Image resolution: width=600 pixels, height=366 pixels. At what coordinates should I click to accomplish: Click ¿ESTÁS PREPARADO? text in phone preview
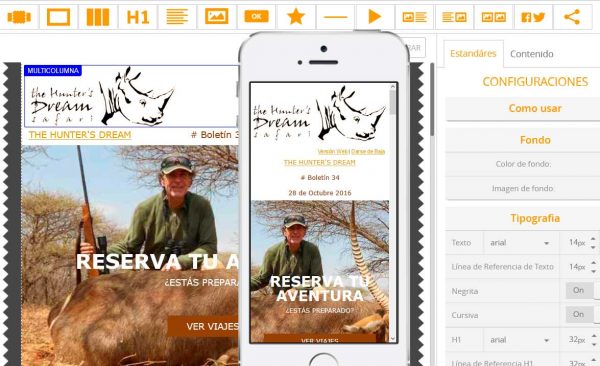[320, 310]
